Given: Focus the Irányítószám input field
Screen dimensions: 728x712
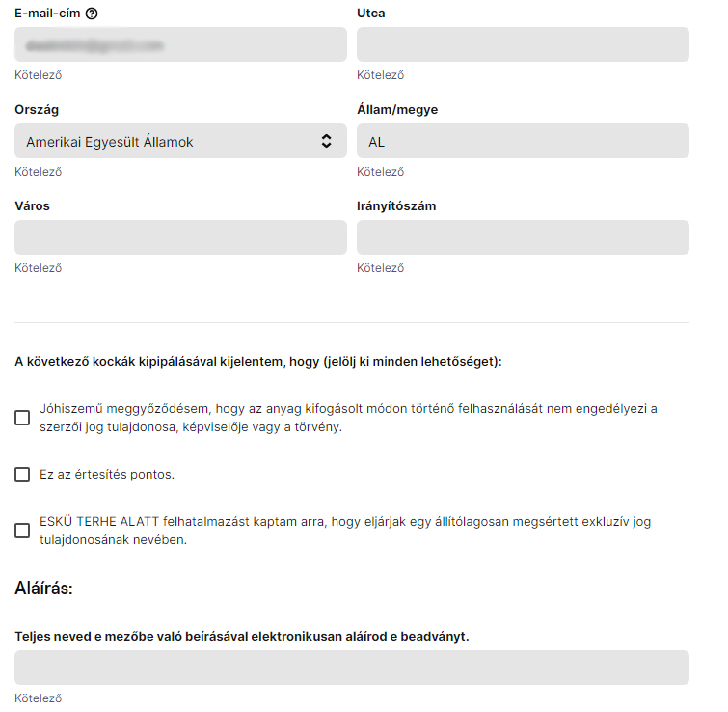Looking at the screenshot, I should pos(523,237).
